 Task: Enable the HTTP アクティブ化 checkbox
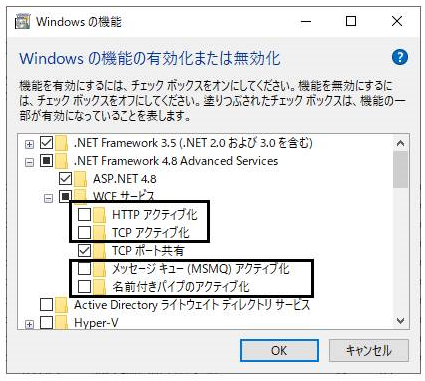(84, 214)
